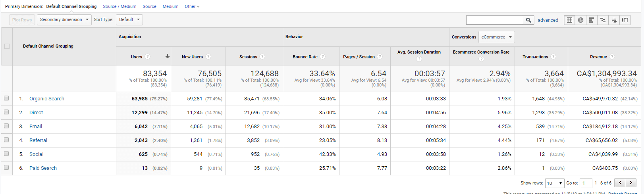Open the Secondary dimension dropdown
The image size is (644, 194).
(64, 19)
